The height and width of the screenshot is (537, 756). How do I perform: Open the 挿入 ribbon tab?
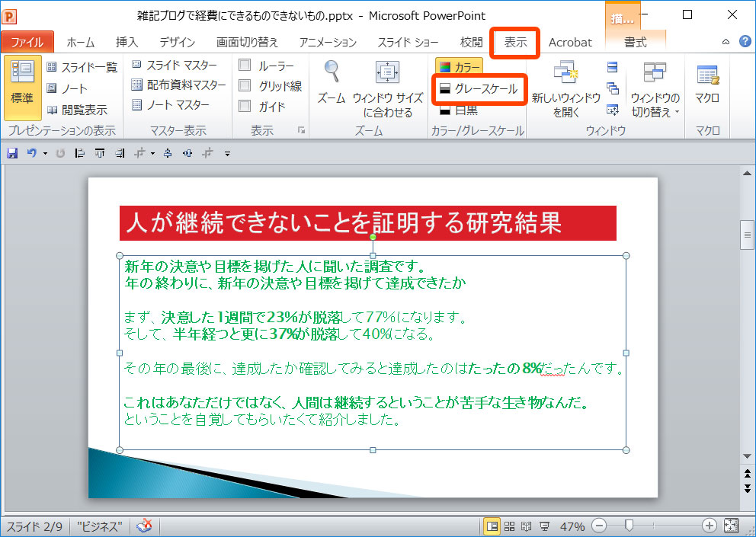click(127, 43)
